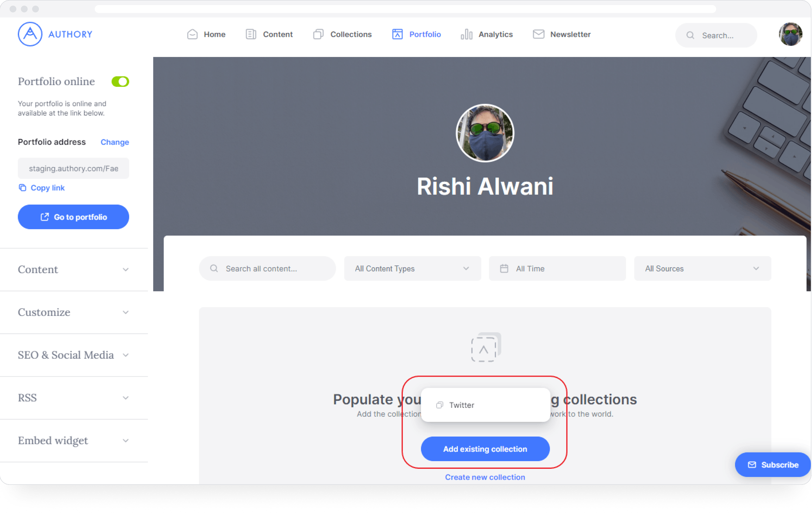This screenshot has height=513, width=812.
Task: Expand the Content sidebar section
Action: 73,269
